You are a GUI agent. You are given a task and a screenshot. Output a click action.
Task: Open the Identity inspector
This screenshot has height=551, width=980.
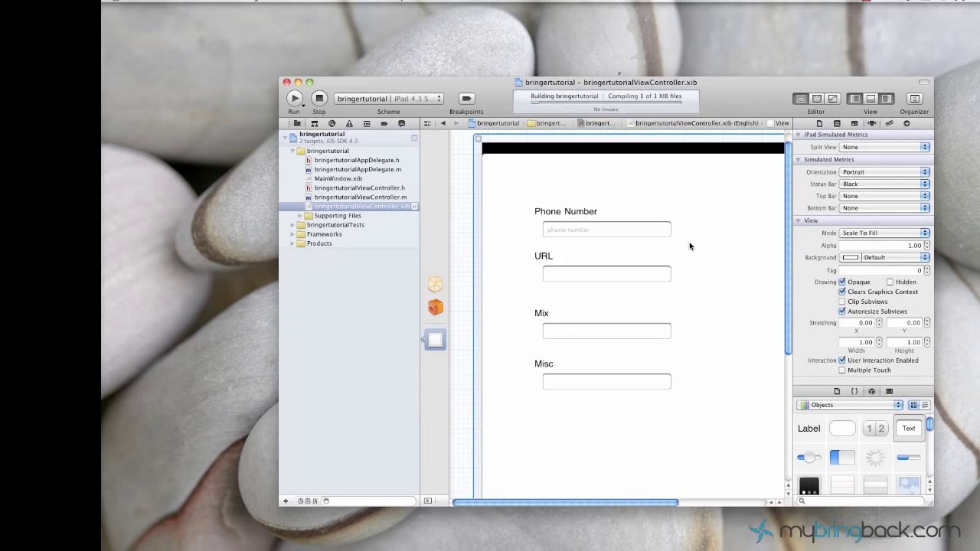pos(854,123)
